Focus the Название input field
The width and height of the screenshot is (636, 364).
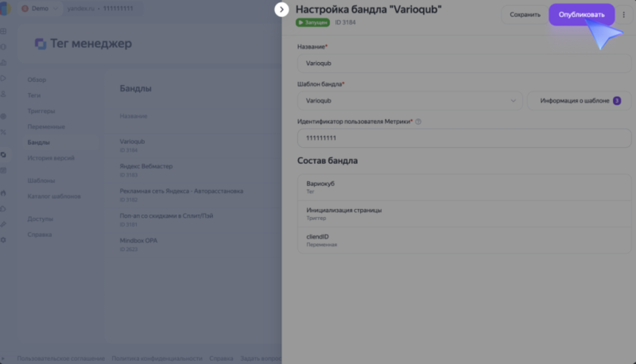click(x=464, y=64)
